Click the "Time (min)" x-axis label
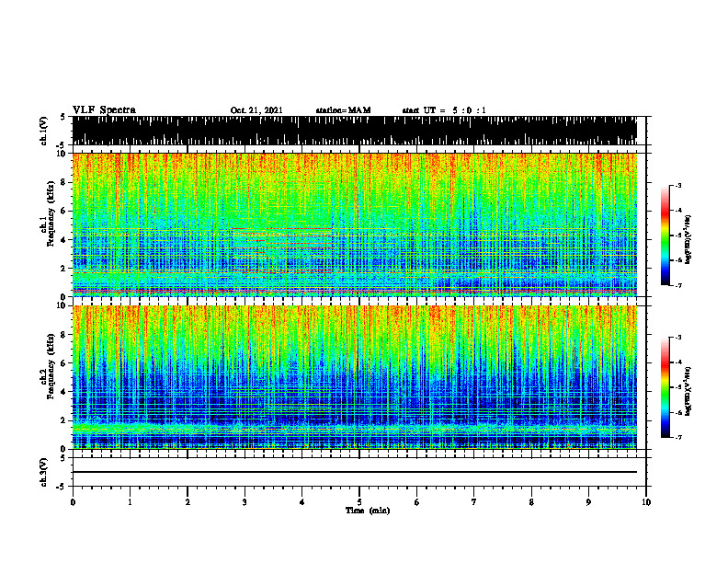The height and width of the screenshot is (563, 728). click(368, 511)
